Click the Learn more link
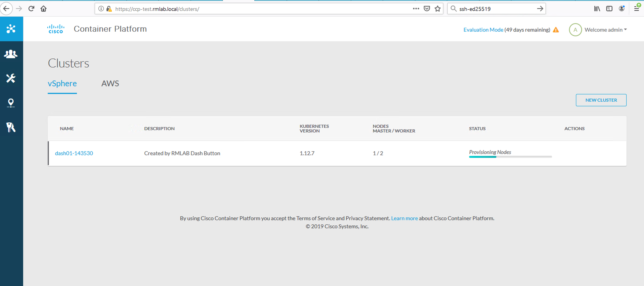 404,218
